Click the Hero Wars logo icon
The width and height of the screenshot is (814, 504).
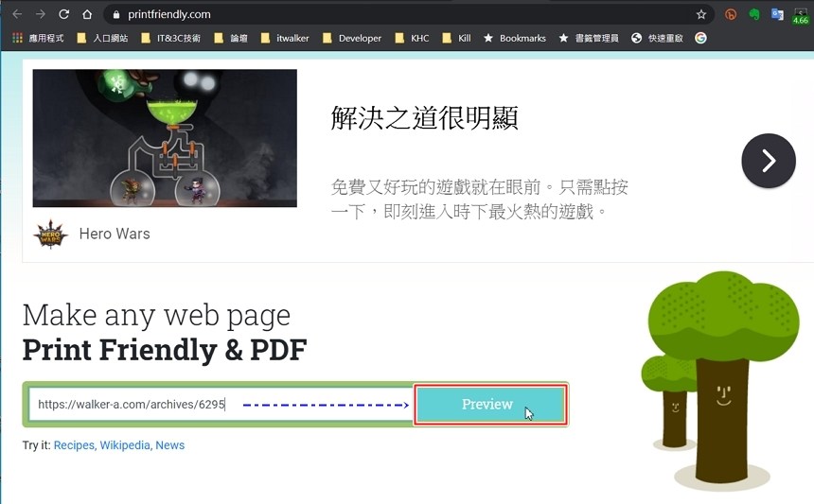coord(50,234)
